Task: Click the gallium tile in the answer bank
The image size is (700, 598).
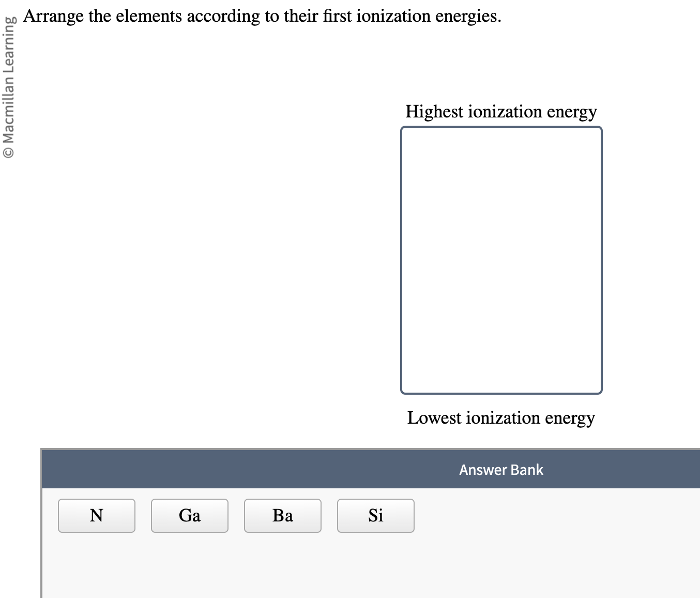Action: [x=189, y=515]
